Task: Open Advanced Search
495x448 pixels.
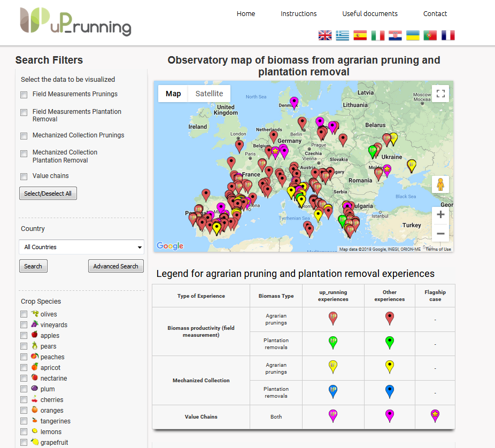Action: coord(116,266)
